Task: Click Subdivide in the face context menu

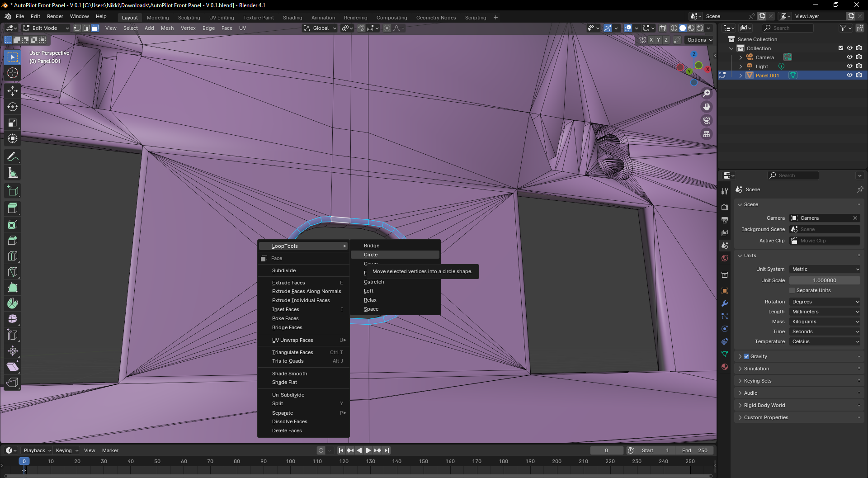Action: click(x=304, y=270)
